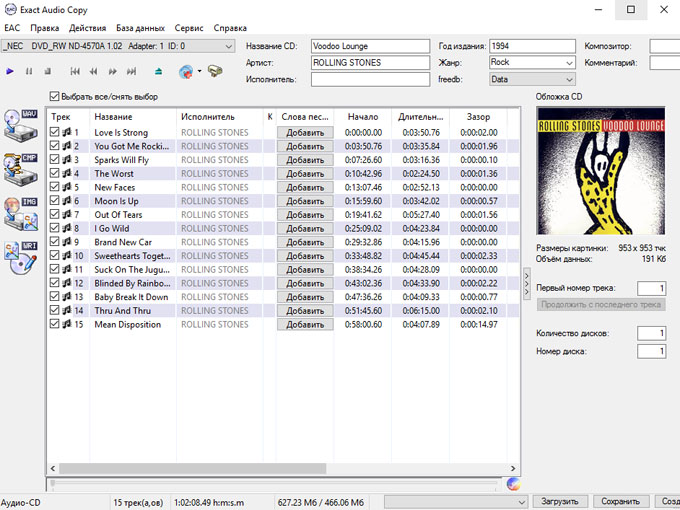Click the 'Загрузить' button
This screenshot has height=510, width=680.
tap(558, 501)
